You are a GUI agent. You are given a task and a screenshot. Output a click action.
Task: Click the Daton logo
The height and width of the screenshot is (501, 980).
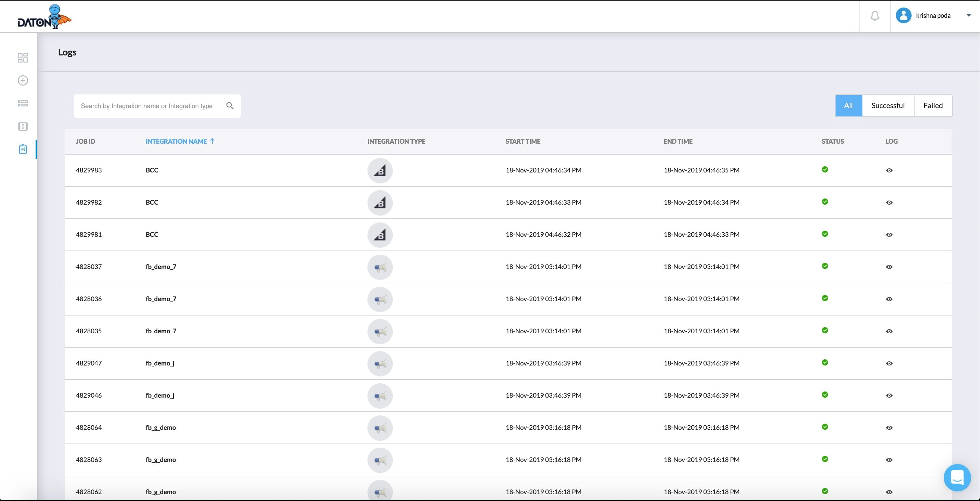[44, 17]
